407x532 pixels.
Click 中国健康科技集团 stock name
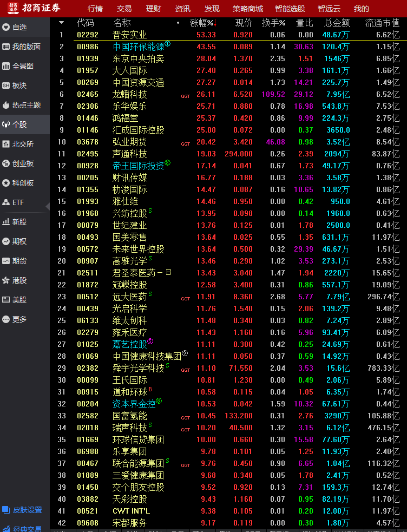[x=147, y=356]
